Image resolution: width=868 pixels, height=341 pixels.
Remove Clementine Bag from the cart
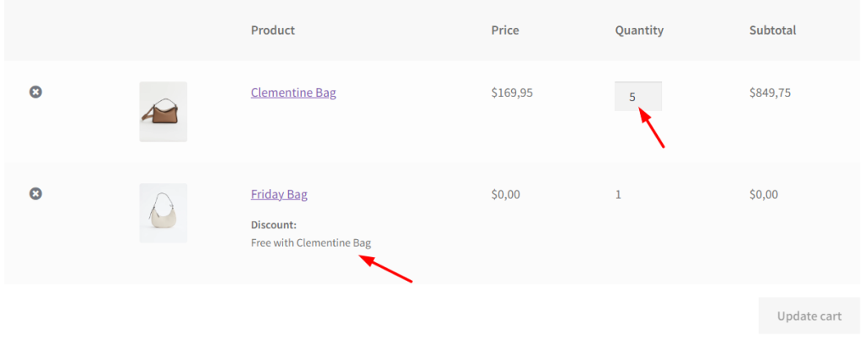(36, 92)
